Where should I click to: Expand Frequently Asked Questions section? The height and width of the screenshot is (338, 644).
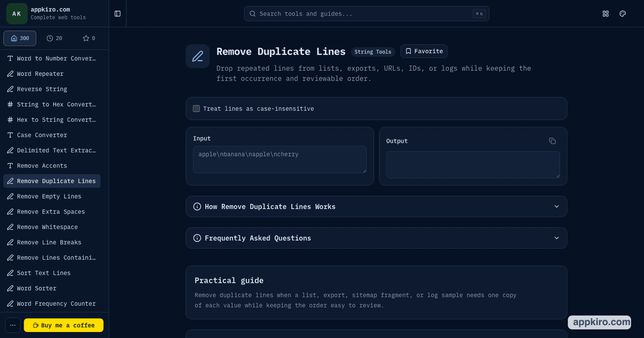[376, 238]
